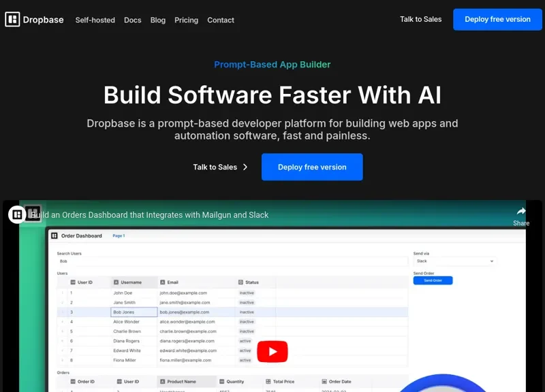The width and height of the screenshot is (545, 392).
Task: Click the Search Users input field
Action: (232, 261)
